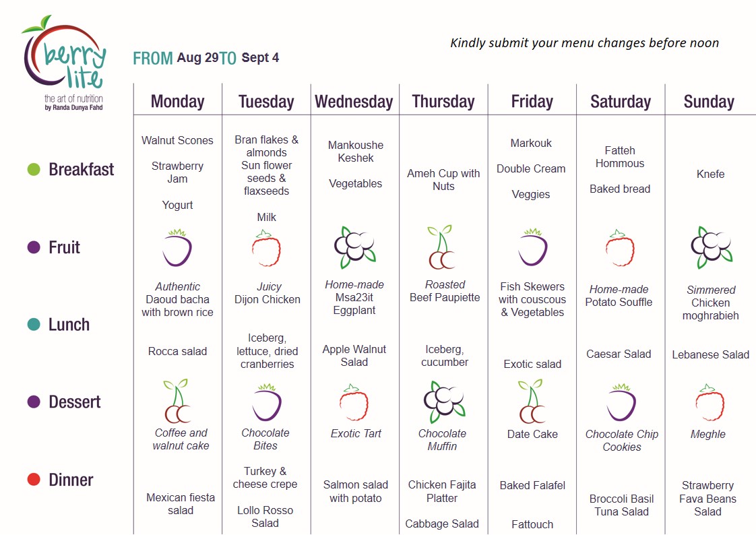Click Wednesday's blueberry cluster fruit icon

pyautogui.click(x=355, y=247)
